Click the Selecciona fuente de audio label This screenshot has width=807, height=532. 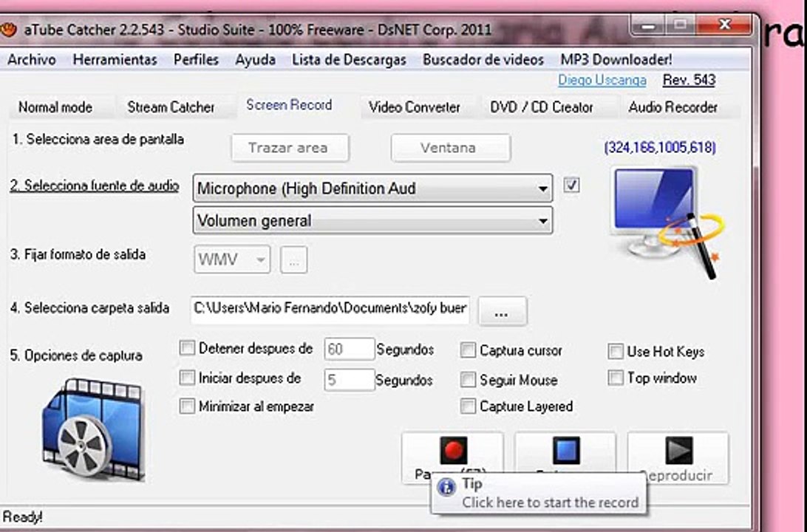[x=95, y=185]
